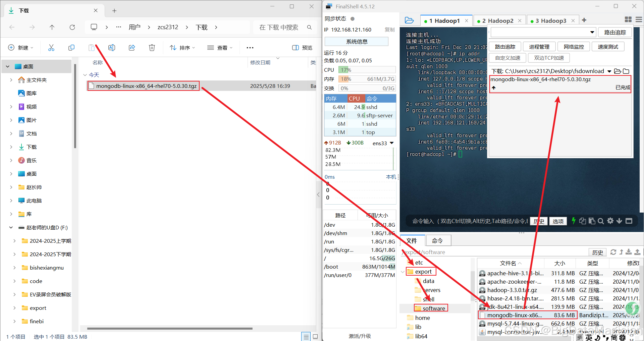The height and width of the screenshot is (341, 644).
Task: Collapse the 赵老师的U盘D (F:) tree node
Action: coord(11,227)
